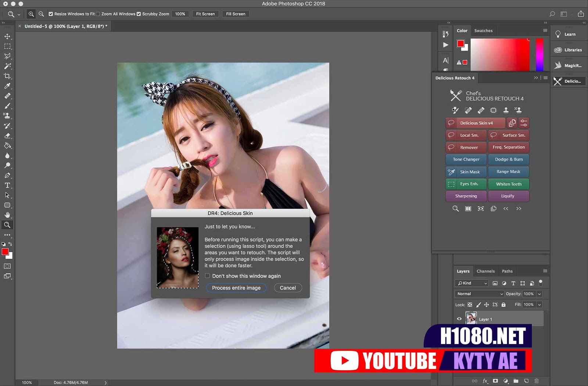Uncheck Resize Windows to Fit
This screenshot has width=588, height=386.
[51, 14]
